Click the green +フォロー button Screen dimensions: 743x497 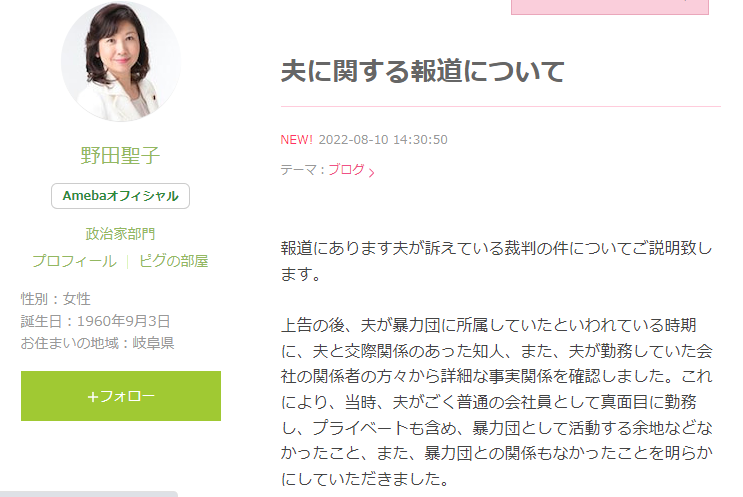[x=121, y=396]
